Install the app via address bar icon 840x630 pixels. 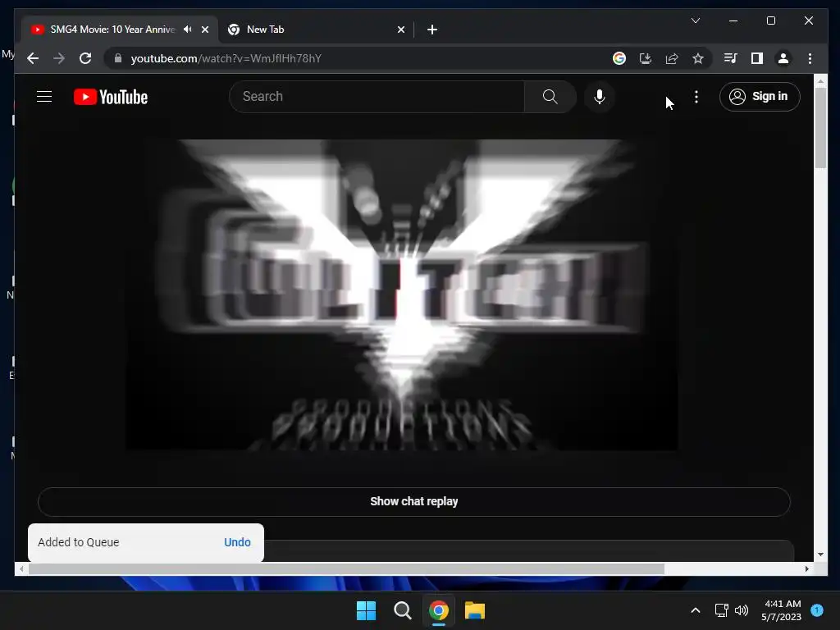(646, 58)
